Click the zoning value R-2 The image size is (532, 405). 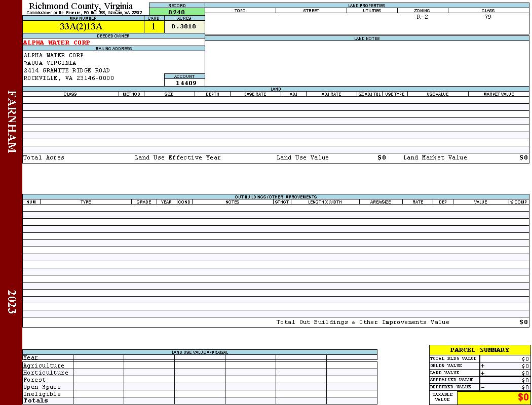423,17
